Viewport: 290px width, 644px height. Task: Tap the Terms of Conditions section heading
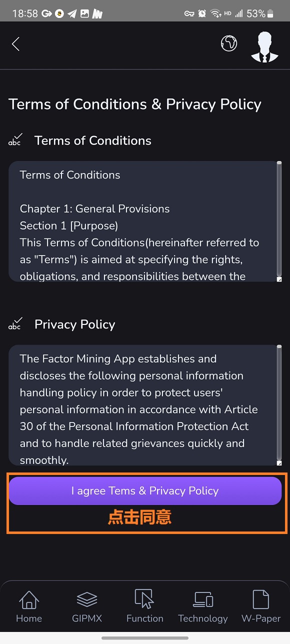click(x=93, y=140)
